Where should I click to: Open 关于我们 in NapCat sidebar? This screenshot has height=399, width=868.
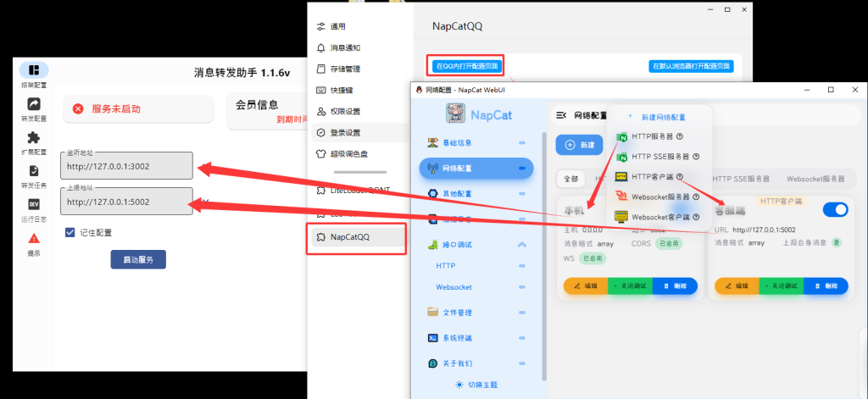[x=476, y=363]
